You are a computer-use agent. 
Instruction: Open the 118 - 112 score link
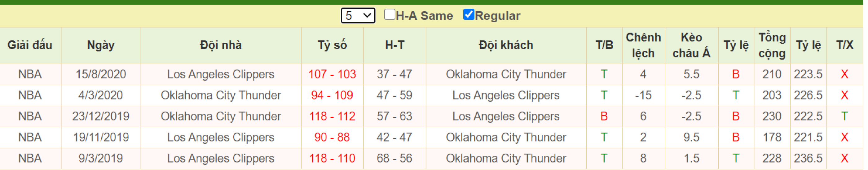tap(332, 116)
